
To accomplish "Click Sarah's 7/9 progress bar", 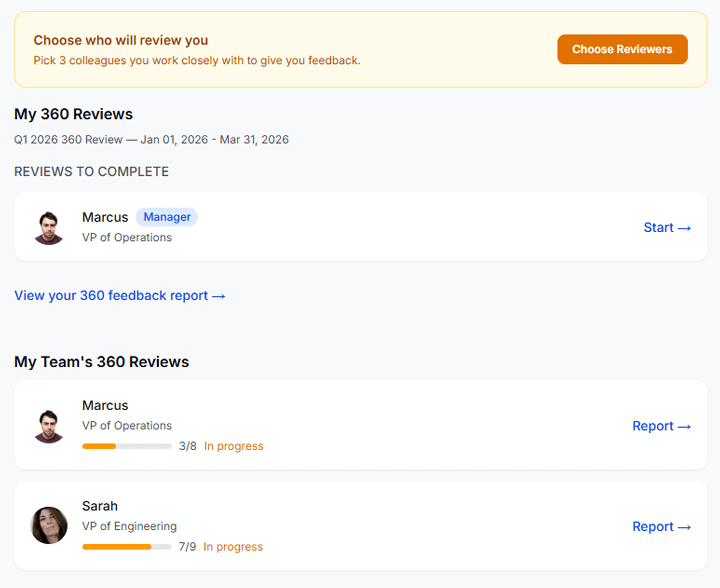I will point(127,547).
